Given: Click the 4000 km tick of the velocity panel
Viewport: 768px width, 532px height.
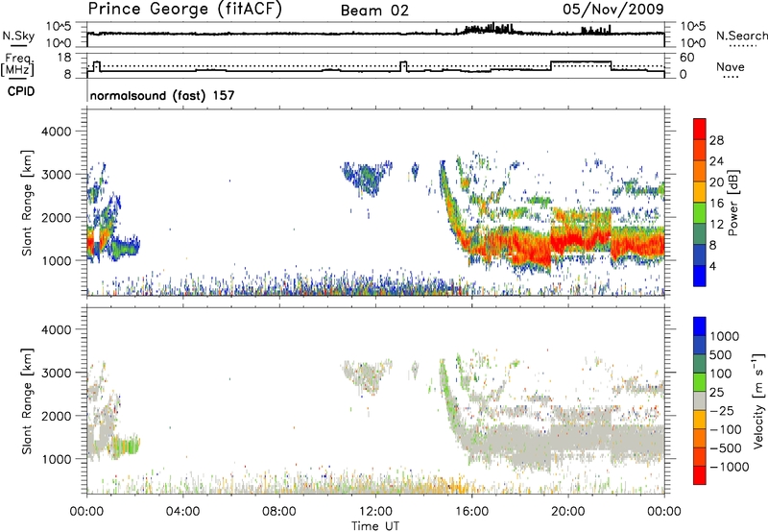Looking at the screenshot, I should coord(56,329).
